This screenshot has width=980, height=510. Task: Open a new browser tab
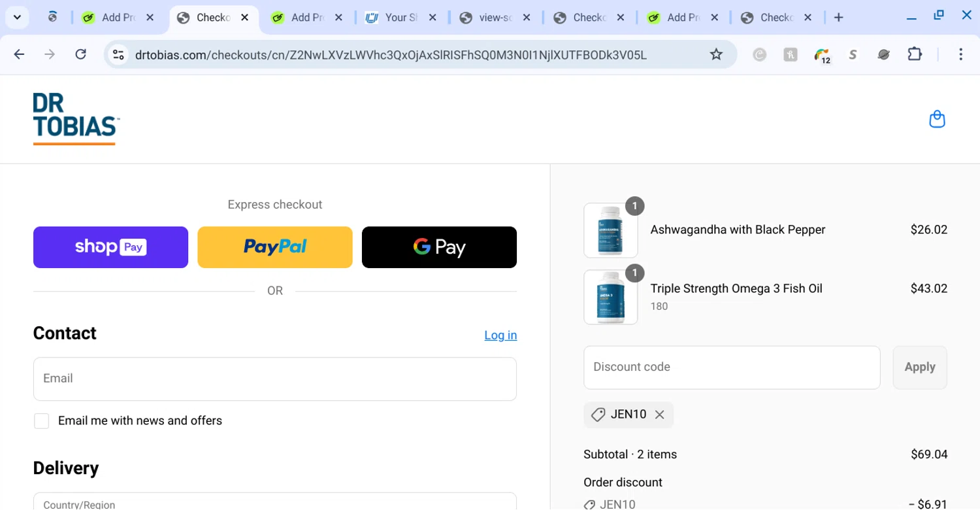(x=839, y=18)
